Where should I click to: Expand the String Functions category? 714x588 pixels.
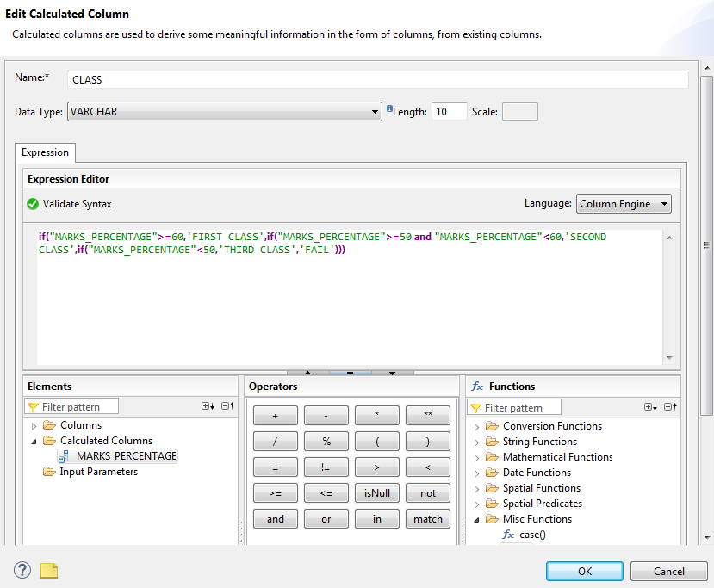point(477,441)
